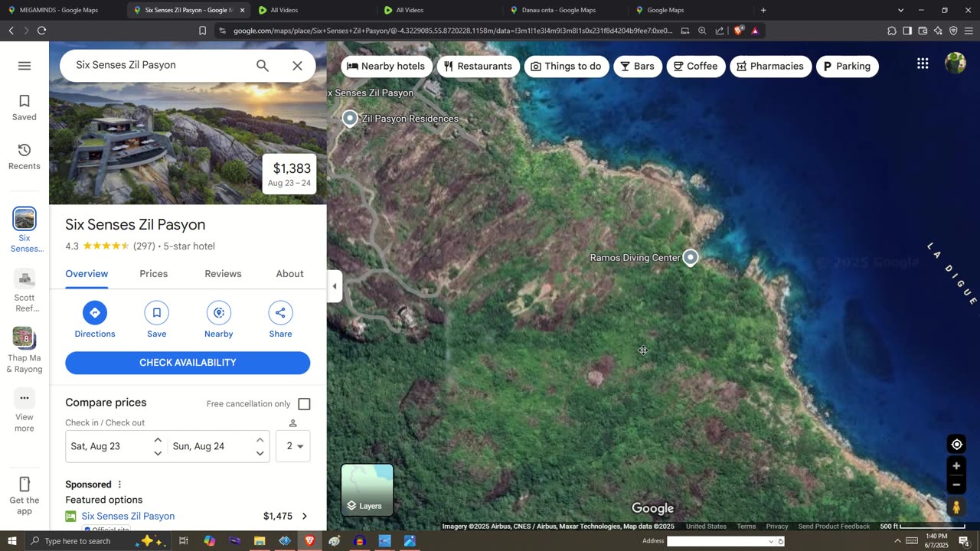The width and height of the screenshot is (980, 551).
Task: Advance the check-in date one day
Action: [158, 440]
